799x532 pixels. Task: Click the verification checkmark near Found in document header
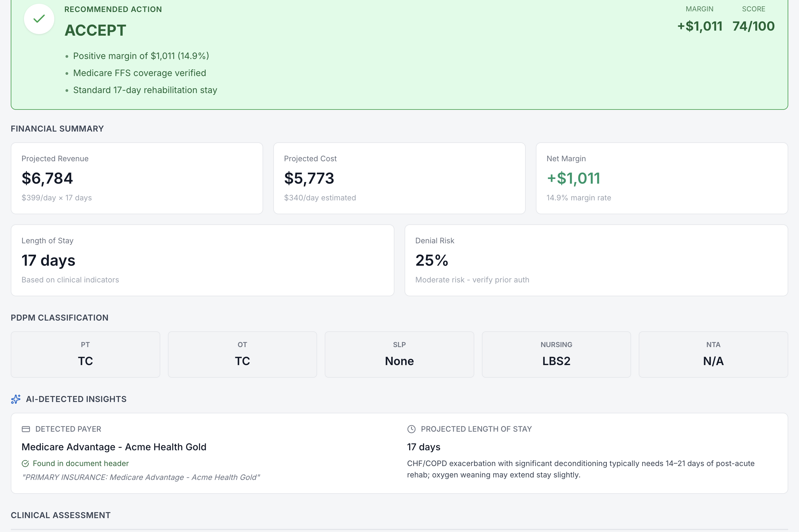[x=26, y=463]
